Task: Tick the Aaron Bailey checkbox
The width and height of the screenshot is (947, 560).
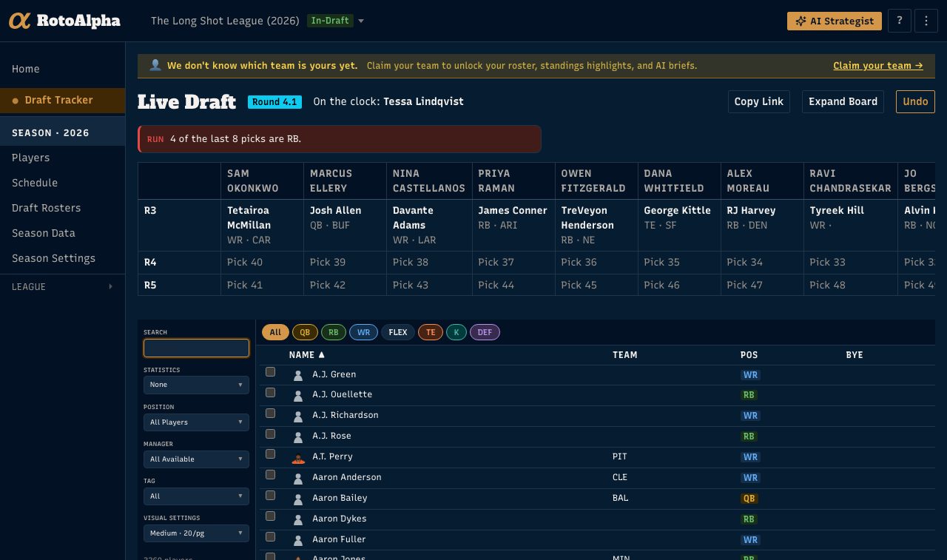Action: (x=271, y=496)
